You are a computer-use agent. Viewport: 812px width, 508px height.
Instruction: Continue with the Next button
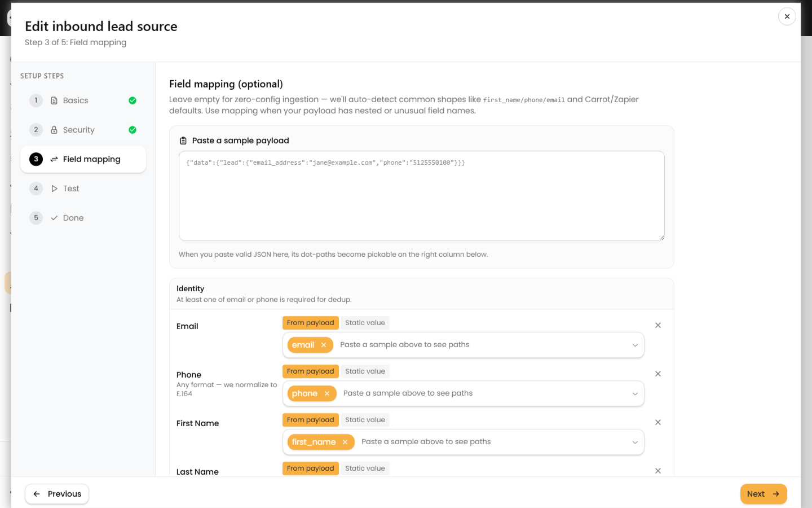click(x=764, y=494)
